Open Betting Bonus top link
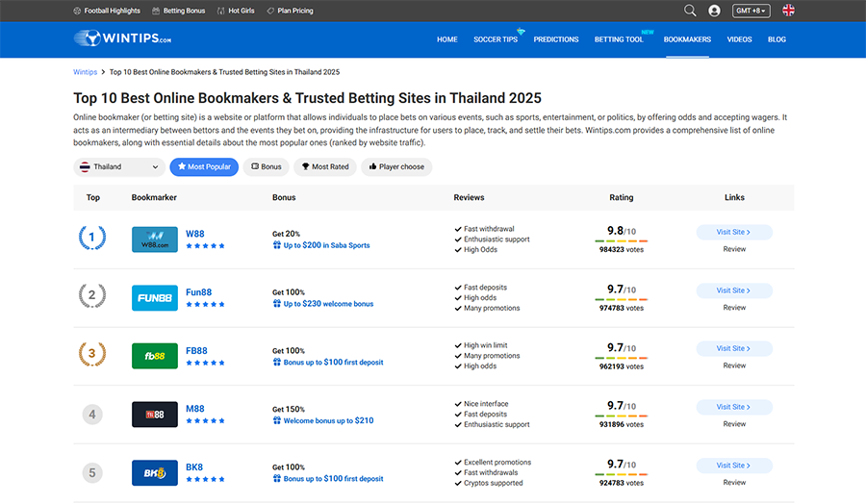866x504 pixels. click(178, 11)
